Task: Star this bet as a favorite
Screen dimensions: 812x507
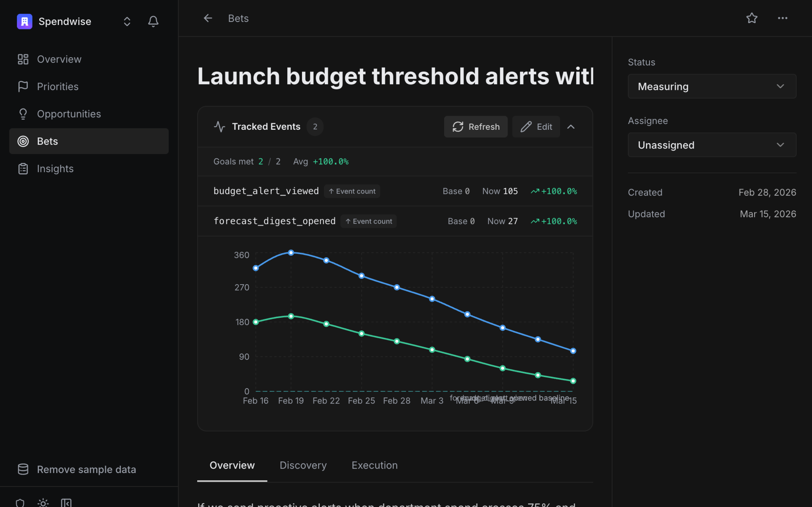Action: 752,18
